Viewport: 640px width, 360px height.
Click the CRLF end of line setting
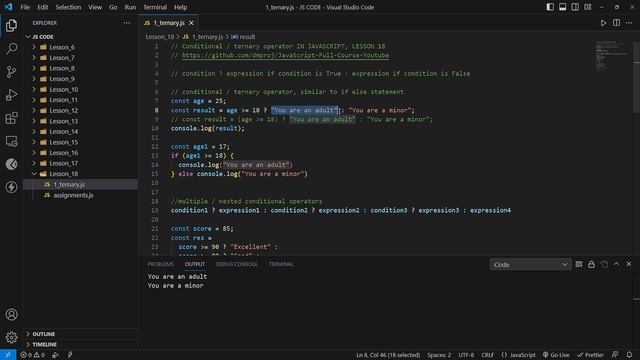coord(487,355)
